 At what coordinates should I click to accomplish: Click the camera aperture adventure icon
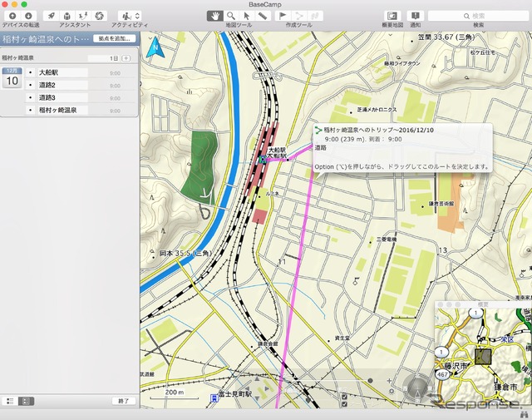(x=99, y=16)
